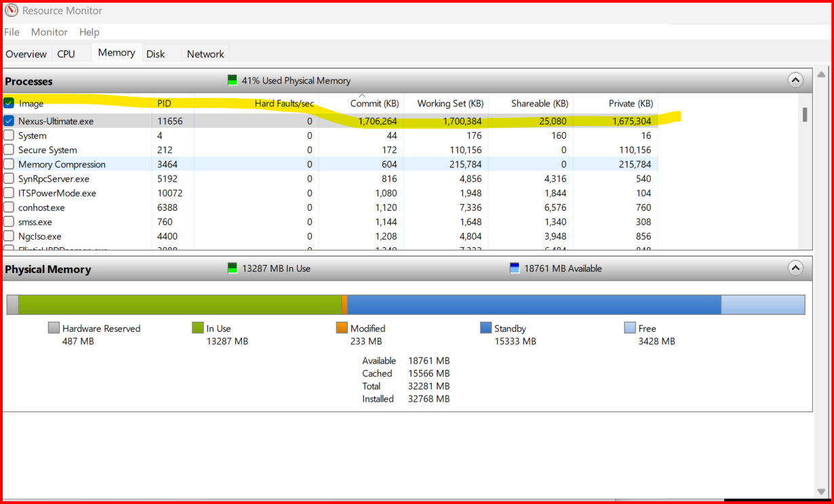Viewport: 834px width, 504px height.
Task: Click the green MB In Use indicator icon
Action: (233, 268)
